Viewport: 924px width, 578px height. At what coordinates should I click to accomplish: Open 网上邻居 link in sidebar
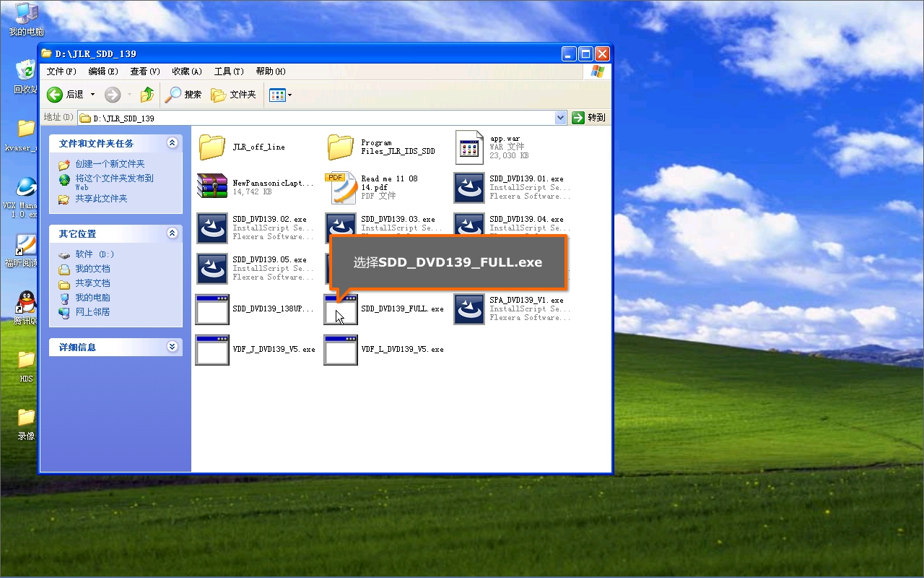point(92,312)
